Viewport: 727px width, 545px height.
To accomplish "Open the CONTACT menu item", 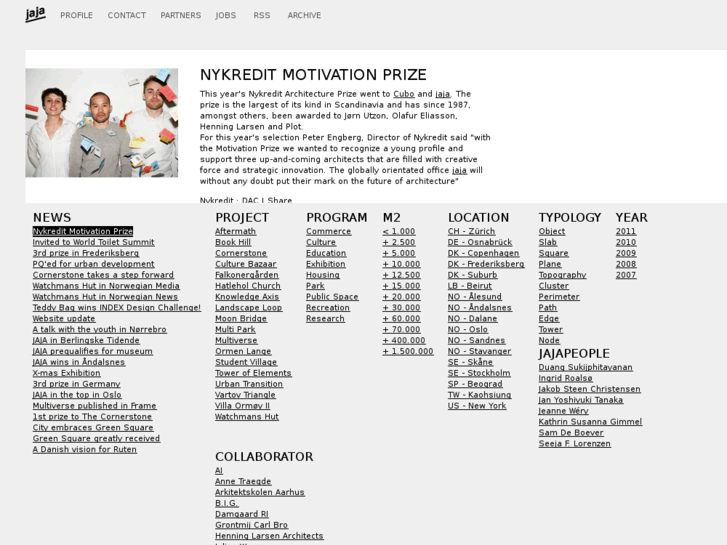I will (x=127, y=15).
